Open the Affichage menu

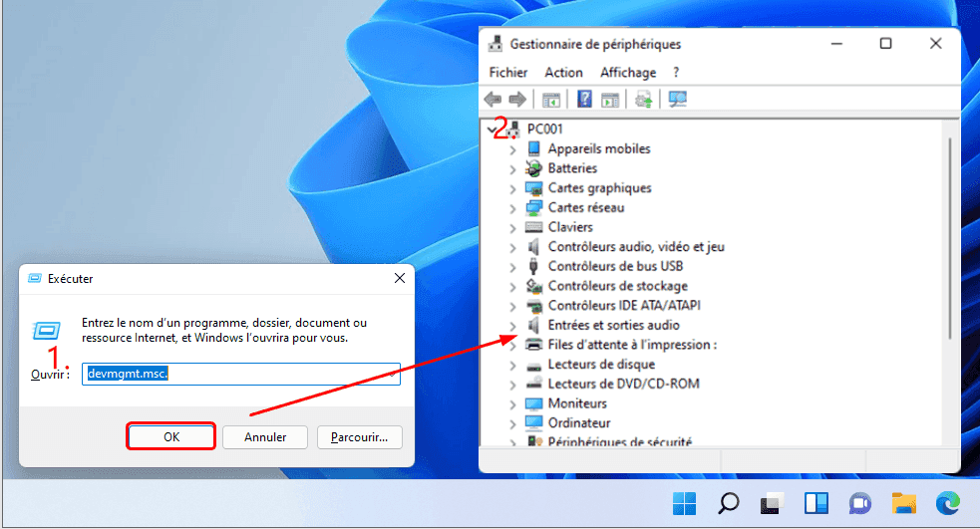(x=628, y=73)
